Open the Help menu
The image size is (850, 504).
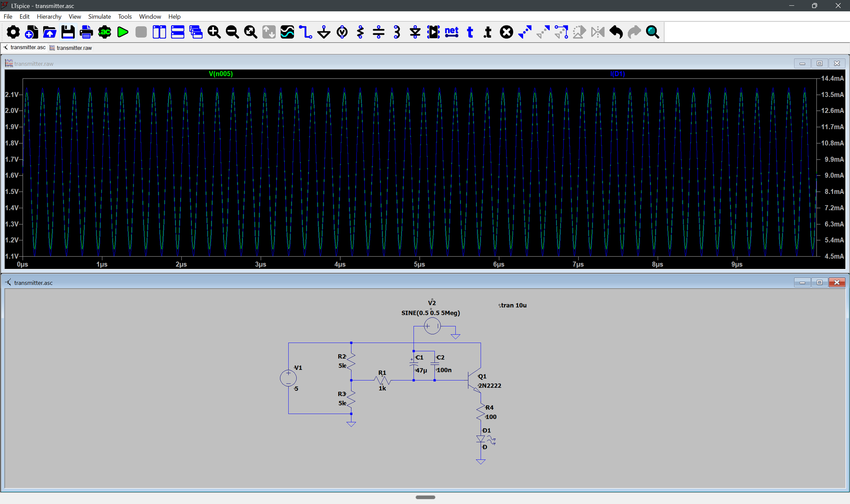pos(174,17)
